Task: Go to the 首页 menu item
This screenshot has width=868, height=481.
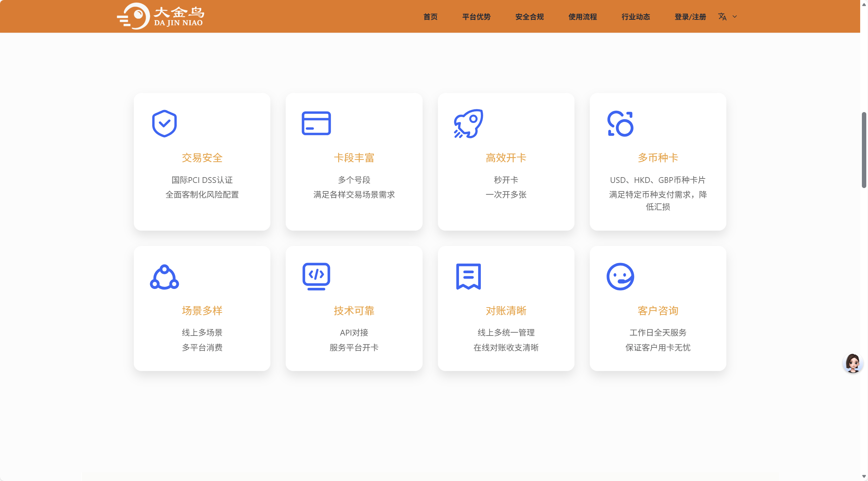Action: pyautogui.click(x=430, y=17)
